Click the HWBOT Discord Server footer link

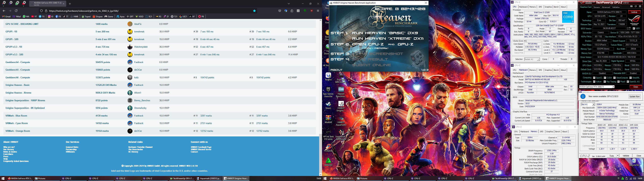201,149
